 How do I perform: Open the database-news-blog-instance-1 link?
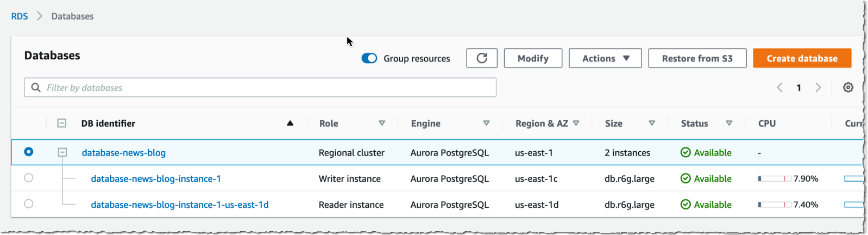[x=156, y=178]
